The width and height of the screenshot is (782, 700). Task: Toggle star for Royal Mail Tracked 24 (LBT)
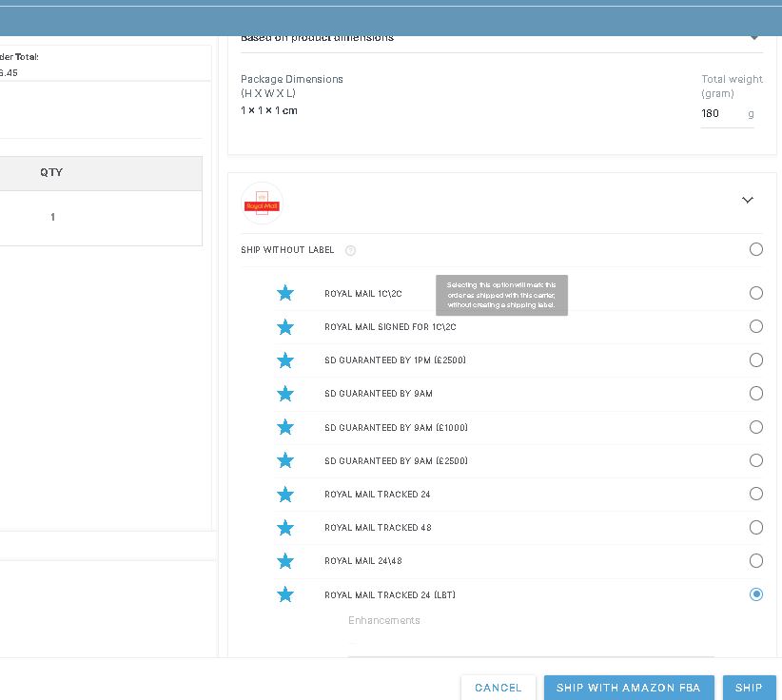pyautogui.click(x=285, y=594)
